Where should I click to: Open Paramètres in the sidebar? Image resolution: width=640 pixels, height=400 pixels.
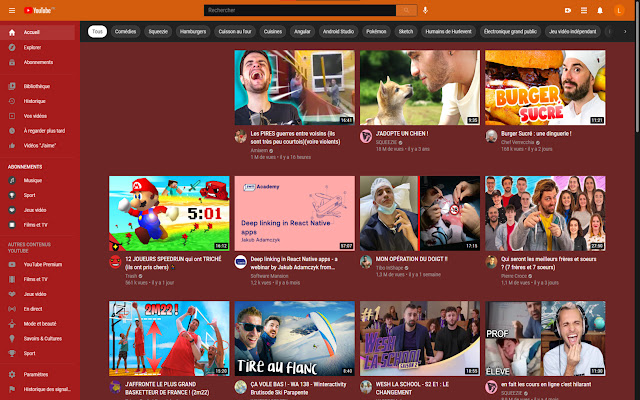click(36, 375)
